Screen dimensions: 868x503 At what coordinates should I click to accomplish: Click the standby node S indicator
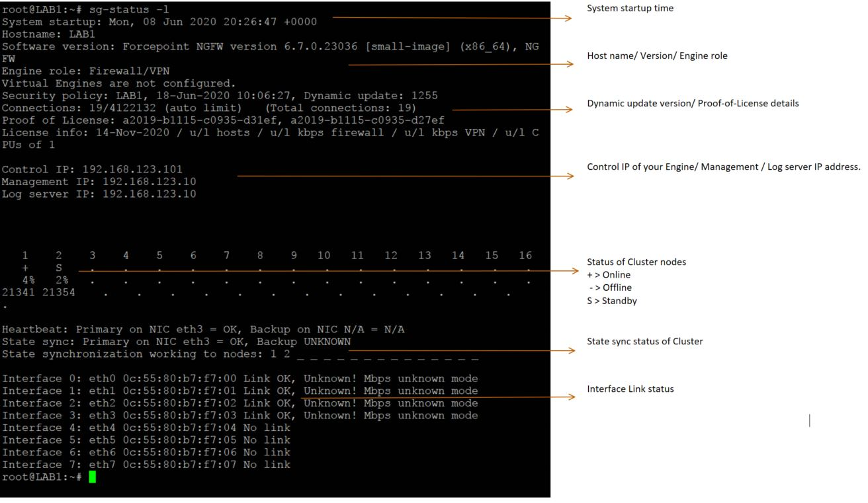58,268
